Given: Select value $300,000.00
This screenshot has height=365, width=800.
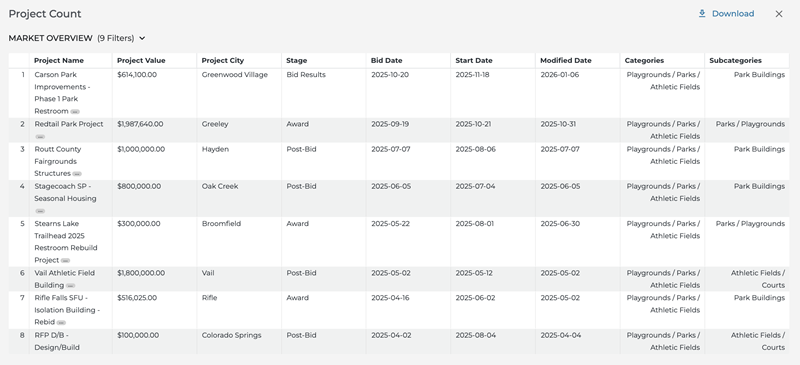Looking at the screenshot, I should tap(139, 224).
